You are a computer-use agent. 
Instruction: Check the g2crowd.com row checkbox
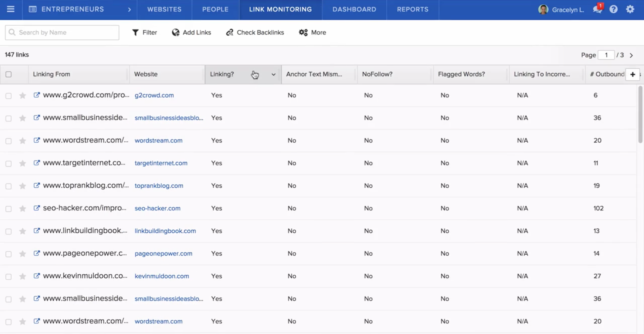9,96
